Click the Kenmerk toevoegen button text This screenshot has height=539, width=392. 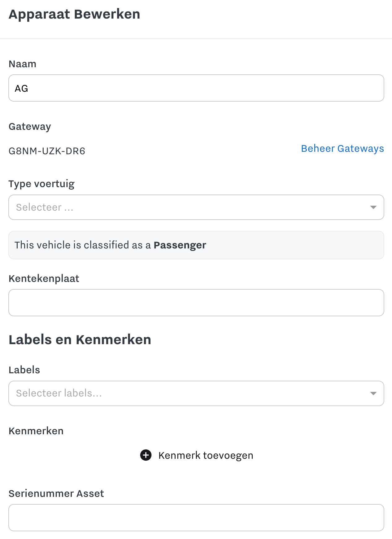pyautogui.click(x=206, y=455)
